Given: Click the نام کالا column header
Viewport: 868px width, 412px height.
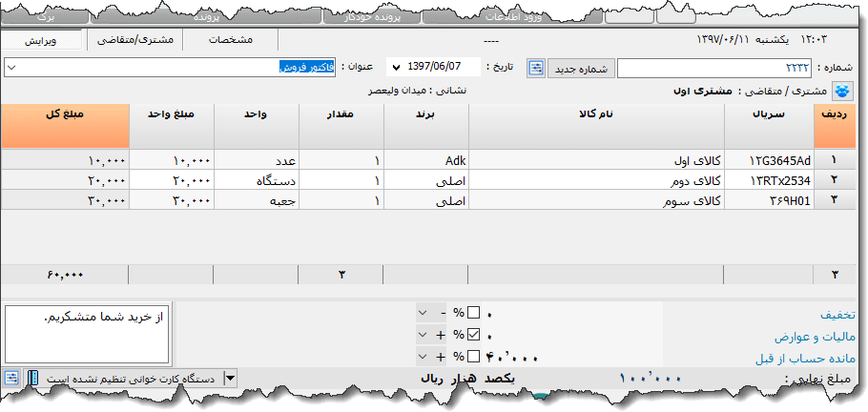Looking at the screenshot, I should [x=596, y=126].
